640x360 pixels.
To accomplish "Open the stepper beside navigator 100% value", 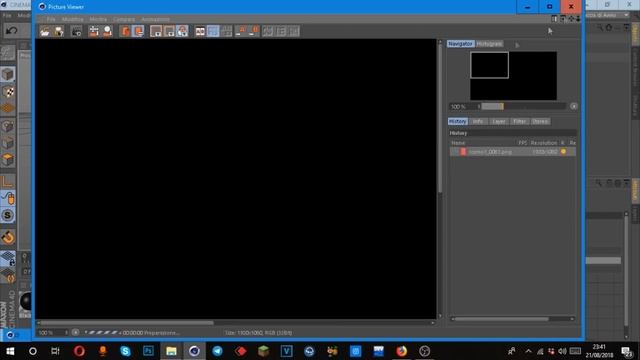I will coord(479,107).
